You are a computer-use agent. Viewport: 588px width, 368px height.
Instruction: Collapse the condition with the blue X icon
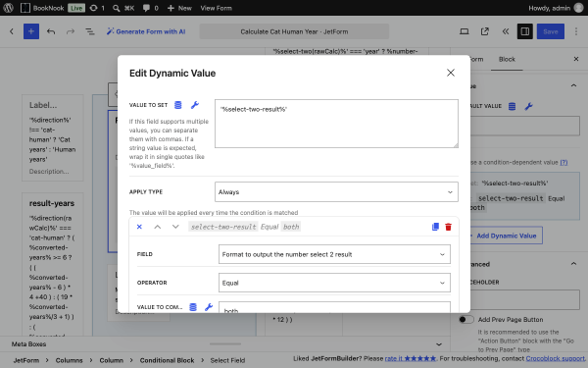coord(139,227)
